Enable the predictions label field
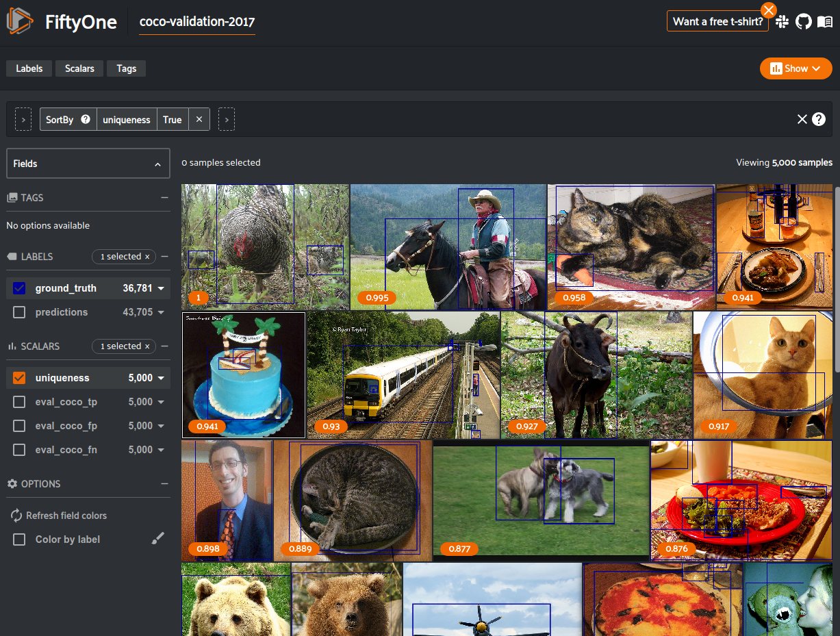This screenshot has width=840, height=636. pyautogui.click(x=19, y=312)
